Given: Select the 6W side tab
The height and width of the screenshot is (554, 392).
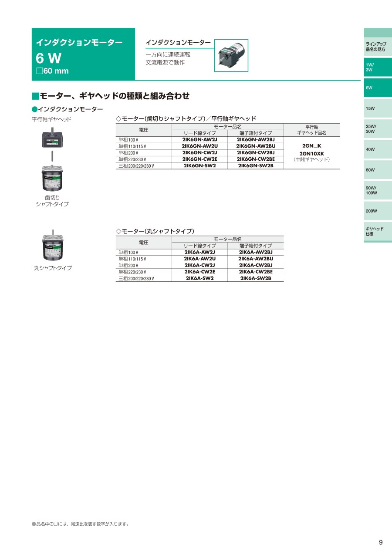Looking at the screenshot, I should 377,88.
